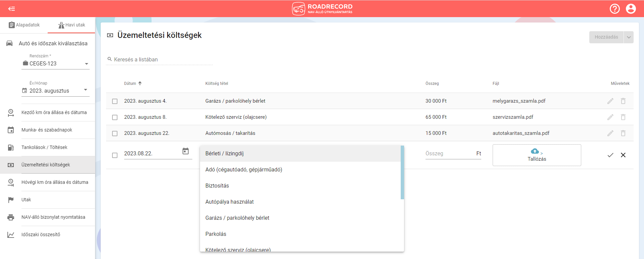Screen dimensions: 644x259
Task: Cancel the new cost row with the X icon
Action: click(623, 155)
